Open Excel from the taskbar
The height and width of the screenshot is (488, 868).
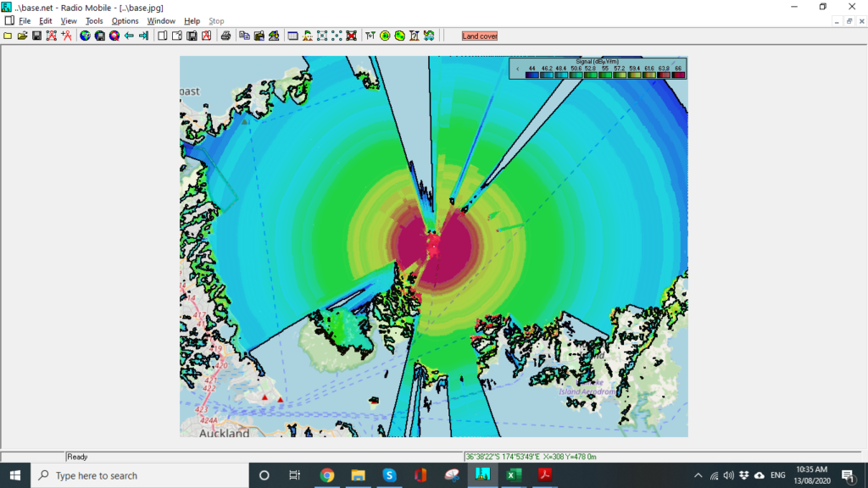tap(513, 475)
